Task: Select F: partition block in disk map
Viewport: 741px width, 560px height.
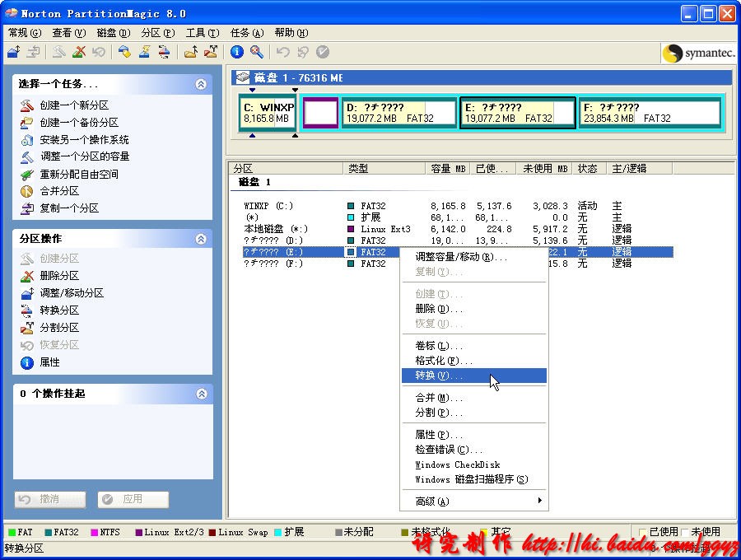Action: coord(650,113)
